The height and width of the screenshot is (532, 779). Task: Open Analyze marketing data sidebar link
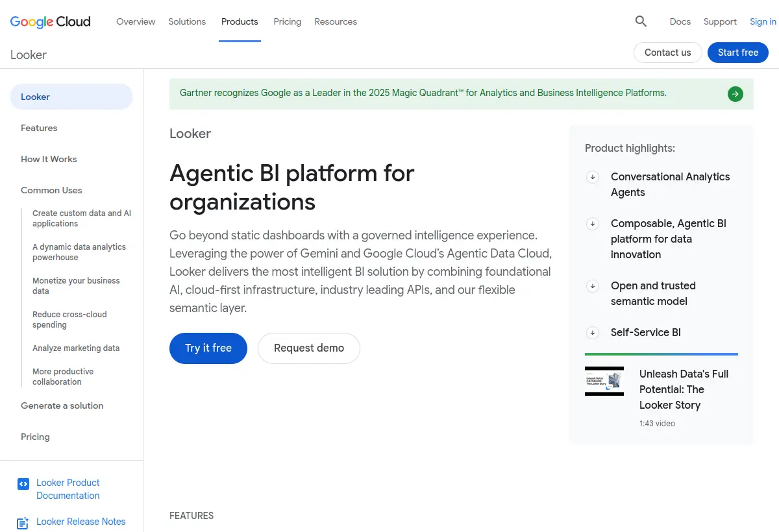point(76,348)
